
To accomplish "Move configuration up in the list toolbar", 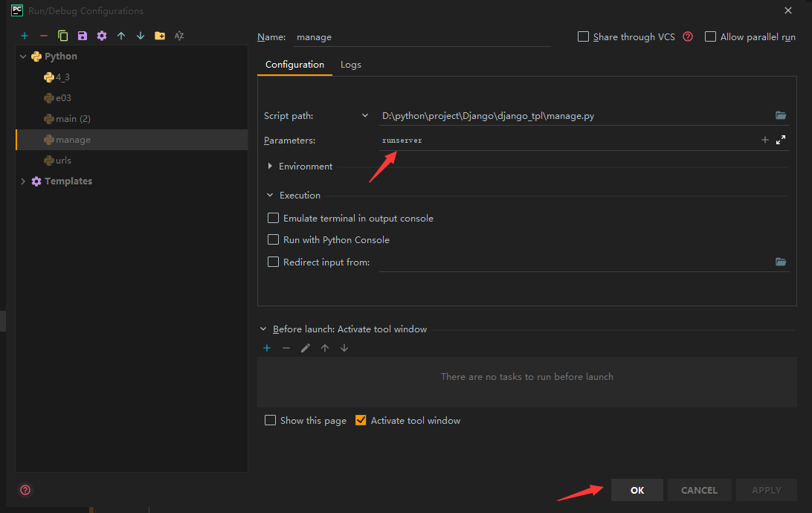I will pos(121,36).
